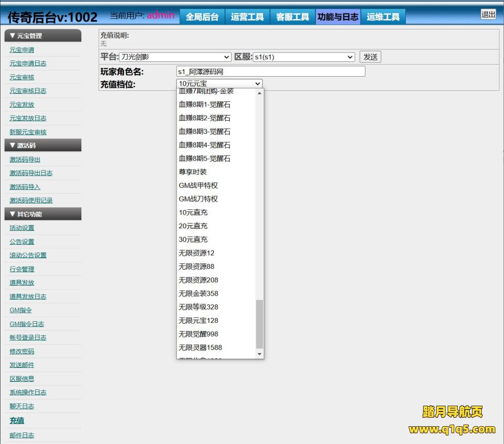The image size is (504, 444).
Task: Collapse the 元宝管理 sidebar section
Action: coord(42,36)
